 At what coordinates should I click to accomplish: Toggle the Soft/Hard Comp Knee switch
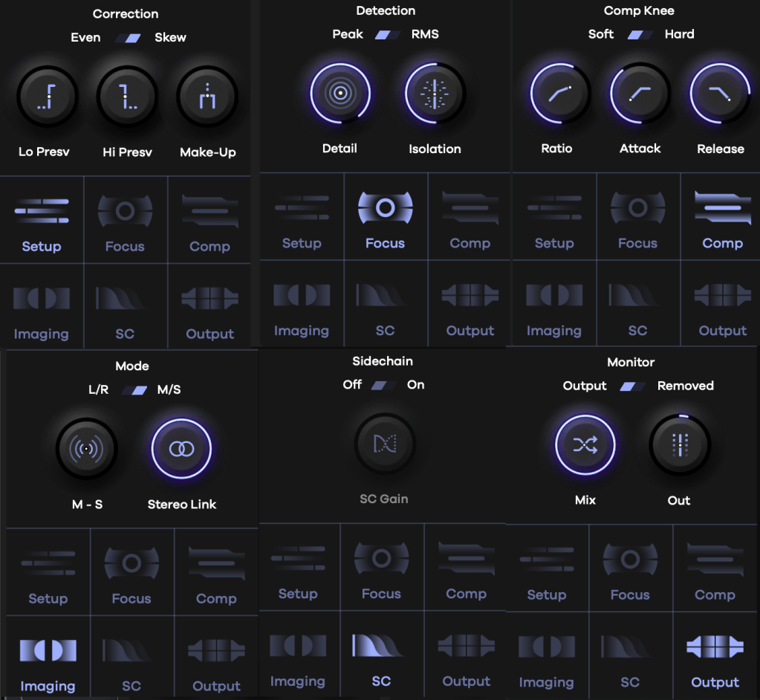point(640,35)
